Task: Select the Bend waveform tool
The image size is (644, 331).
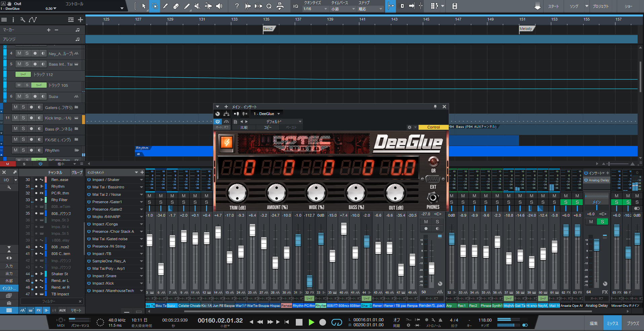Action: [x=208, y=6]
